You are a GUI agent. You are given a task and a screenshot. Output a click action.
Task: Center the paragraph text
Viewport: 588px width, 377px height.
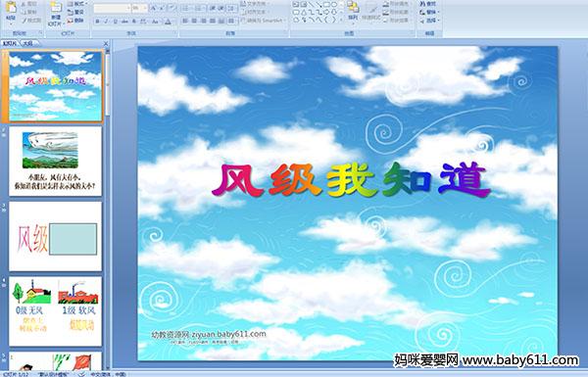194,21
